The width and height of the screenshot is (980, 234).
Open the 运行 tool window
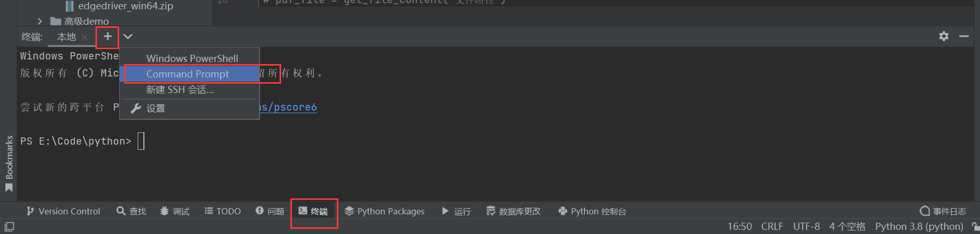click(456, 211)
